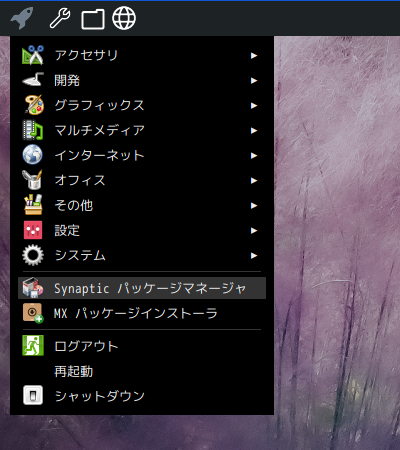Launch MX パッケージインストーラ entry
The width and height of the screenshot is (400, 450).
click(x=142, y=313)
